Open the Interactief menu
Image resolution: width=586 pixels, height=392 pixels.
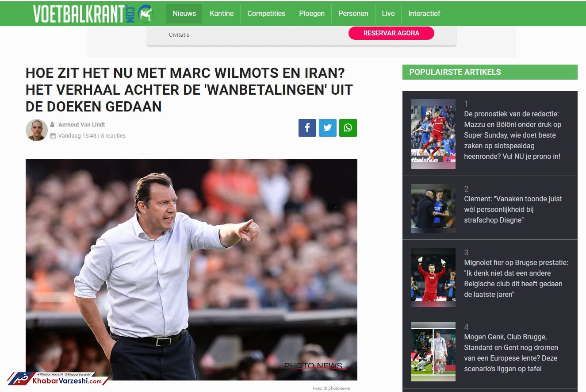[x=424, y=14]
